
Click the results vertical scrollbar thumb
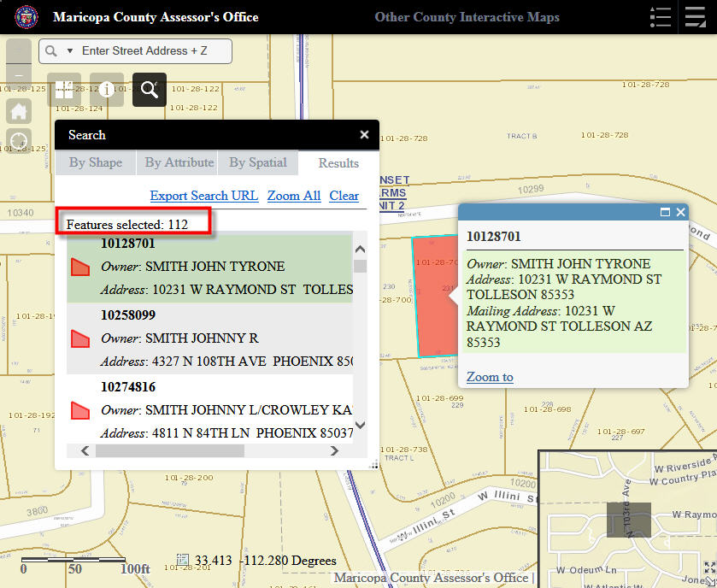[361, 266]
